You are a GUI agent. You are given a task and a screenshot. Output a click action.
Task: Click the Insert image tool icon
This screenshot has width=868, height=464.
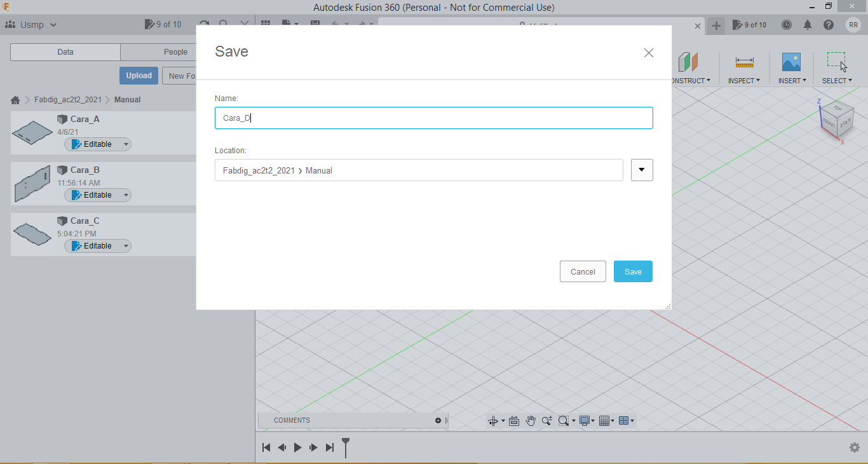tap(791, 62)
